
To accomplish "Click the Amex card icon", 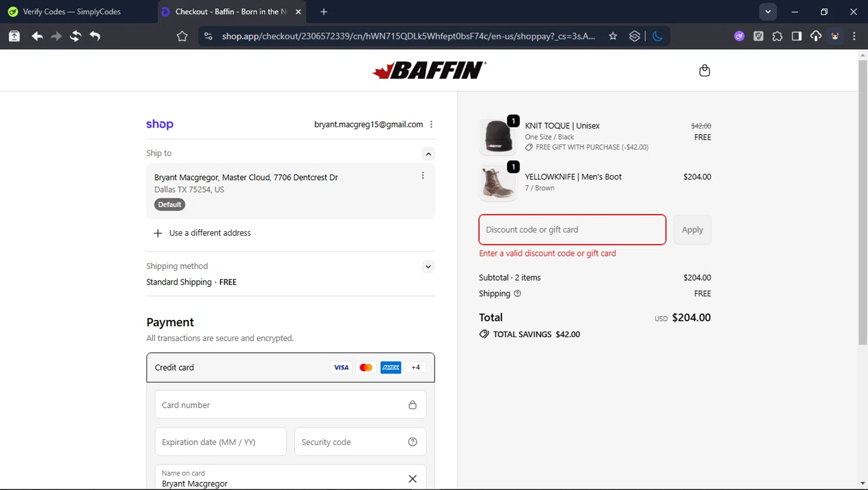I will click(x=391, y=367).
